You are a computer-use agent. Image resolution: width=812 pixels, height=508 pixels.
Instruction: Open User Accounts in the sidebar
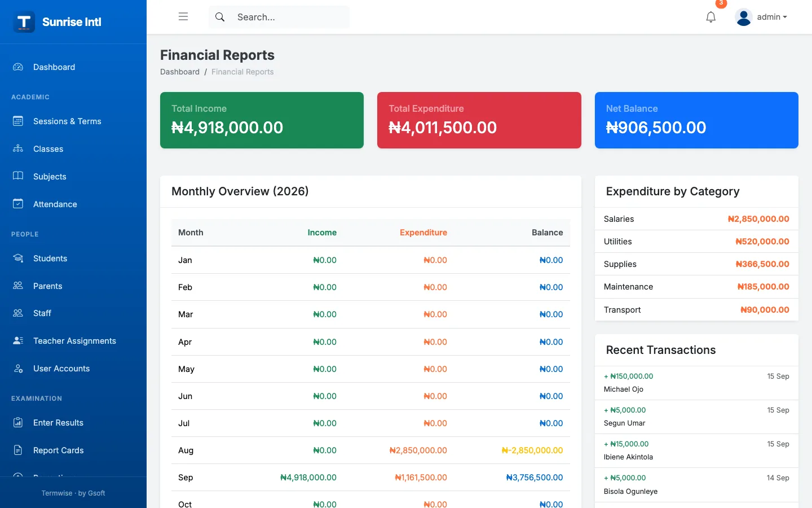point(73,369)
